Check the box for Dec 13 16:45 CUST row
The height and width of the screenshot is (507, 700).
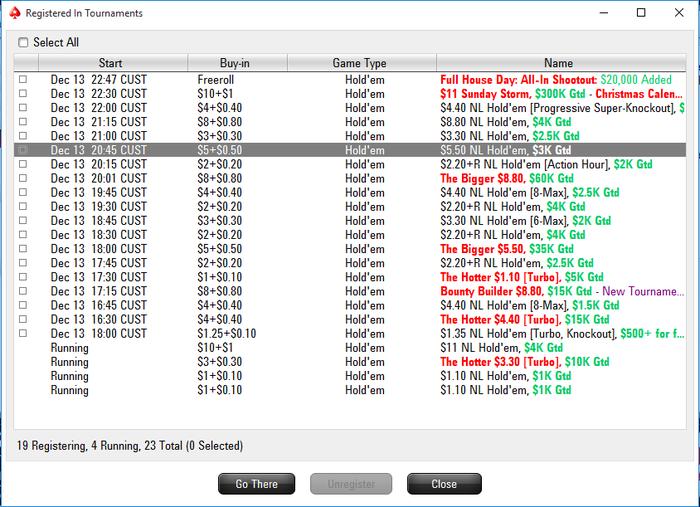click(23, 305)
